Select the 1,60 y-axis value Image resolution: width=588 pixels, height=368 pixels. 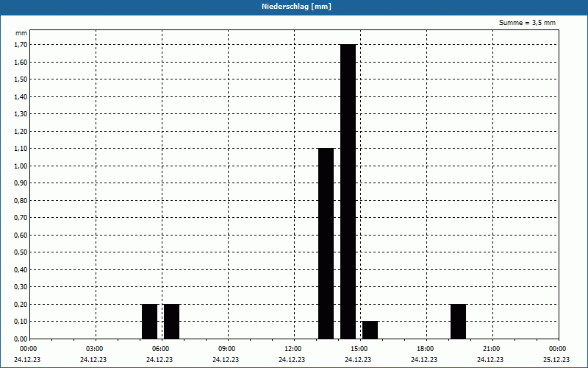pos(21,62)
